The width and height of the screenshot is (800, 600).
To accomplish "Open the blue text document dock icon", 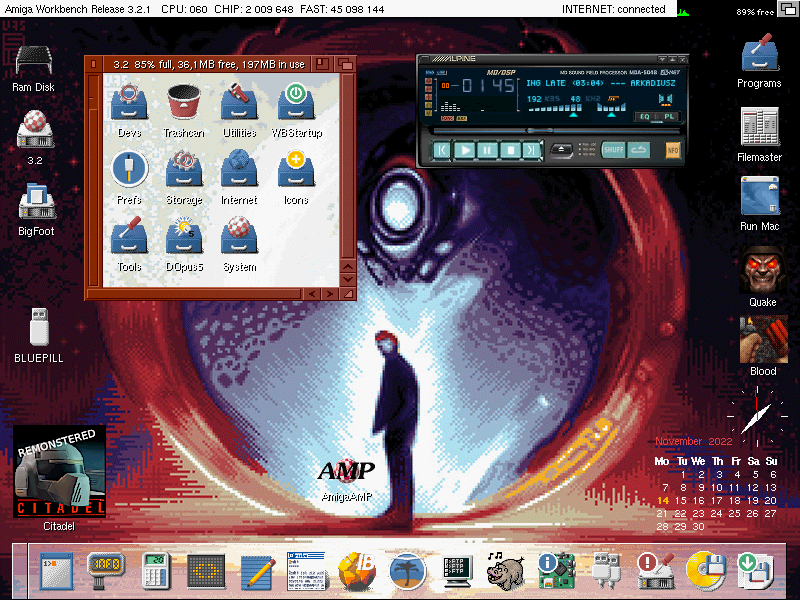I will coord(306,571).
